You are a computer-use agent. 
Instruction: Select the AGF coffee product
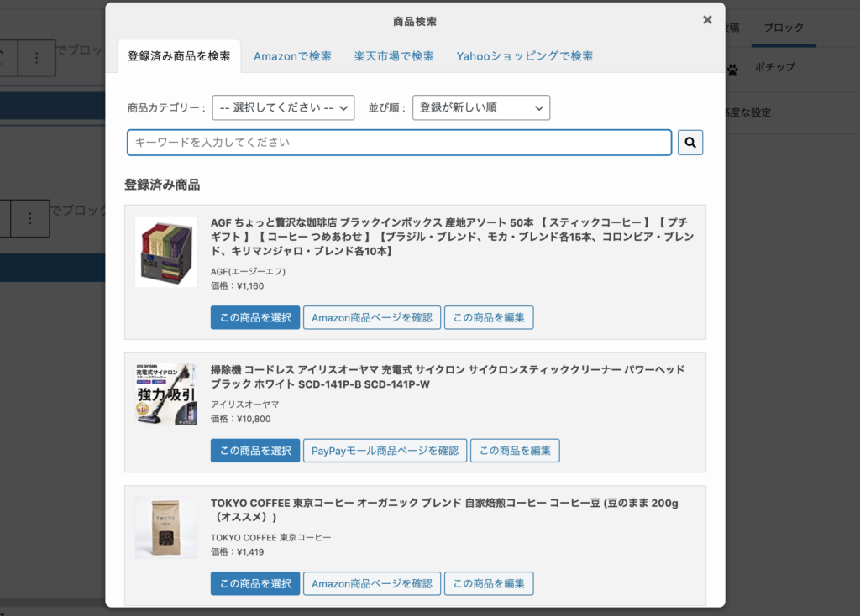tap(255, 317)
